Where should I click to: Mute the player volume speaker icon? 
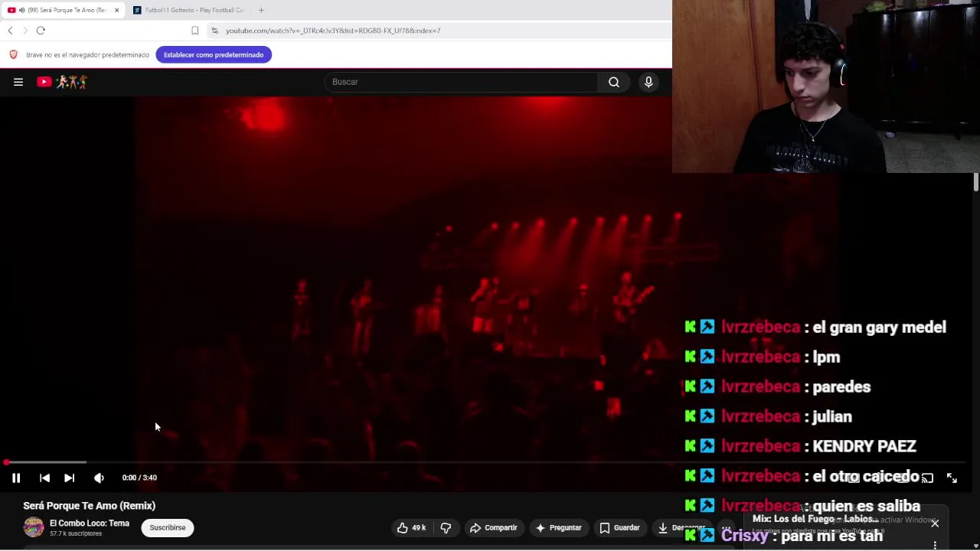(99, 478)
